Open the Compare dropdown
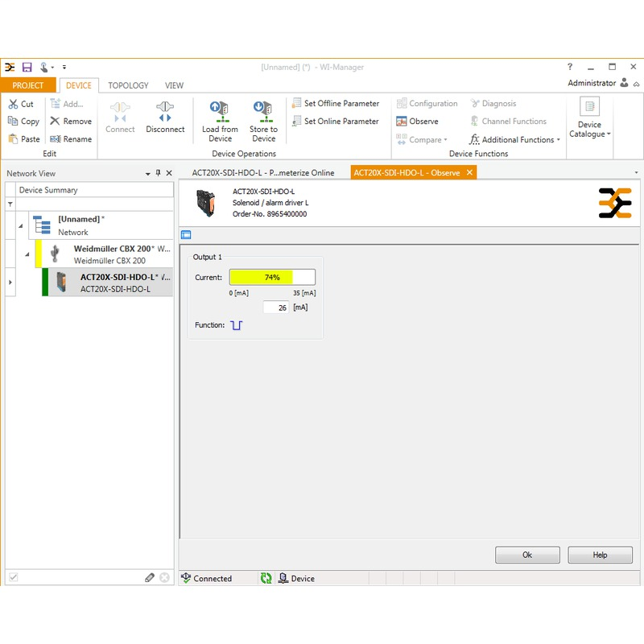 tap(422, 139)
